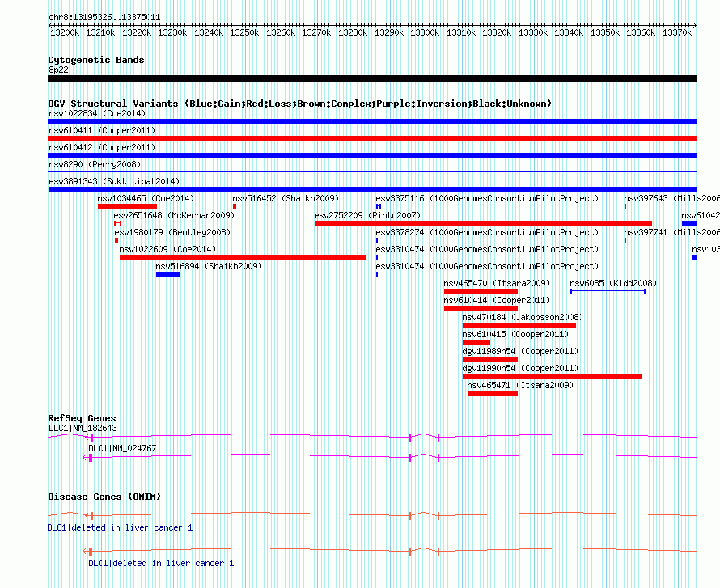Click the red bar under nsv610414

(481, 308)
